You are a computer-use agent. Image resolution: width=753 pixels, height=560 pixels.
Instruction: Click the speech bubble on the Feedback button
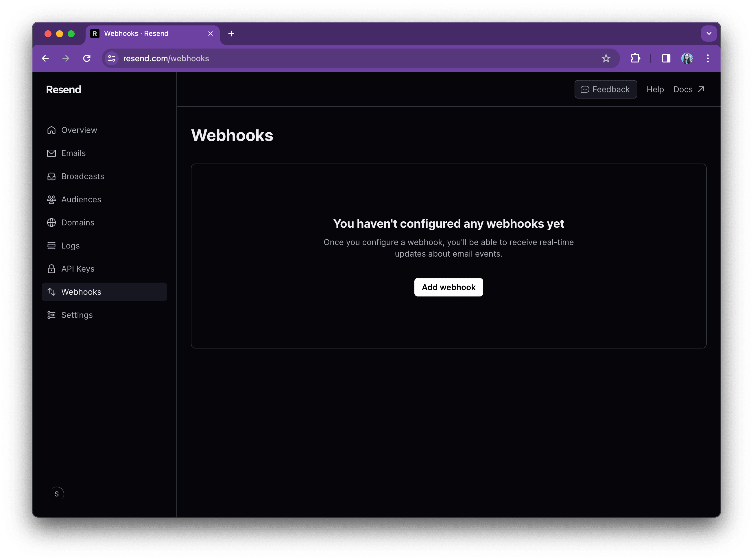pyautogui.click(x=585, y=89)
